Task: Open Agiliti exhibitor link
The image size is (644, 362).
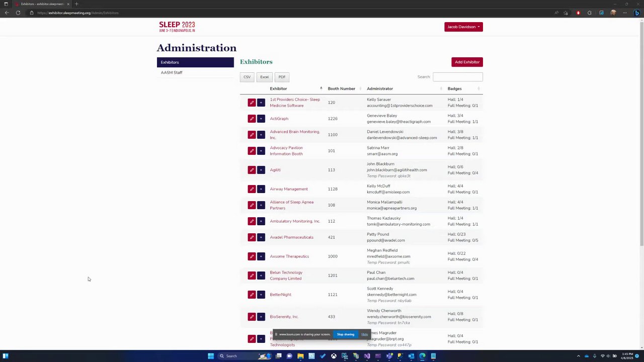Action: pyautogui.click(x=275, y=170)
